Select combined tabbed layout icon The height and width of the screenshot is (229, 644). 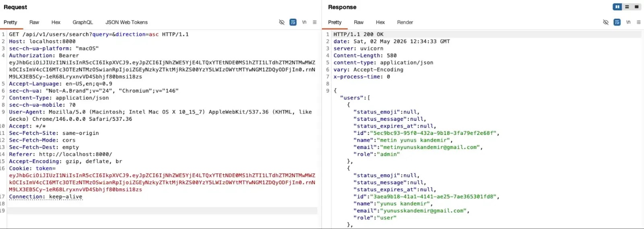click(x=636, y=7)
